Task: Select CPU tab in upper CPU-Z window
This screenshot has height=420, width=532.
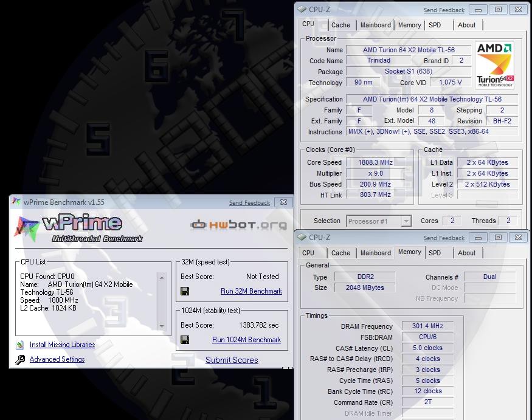Action: pos(308,24)
